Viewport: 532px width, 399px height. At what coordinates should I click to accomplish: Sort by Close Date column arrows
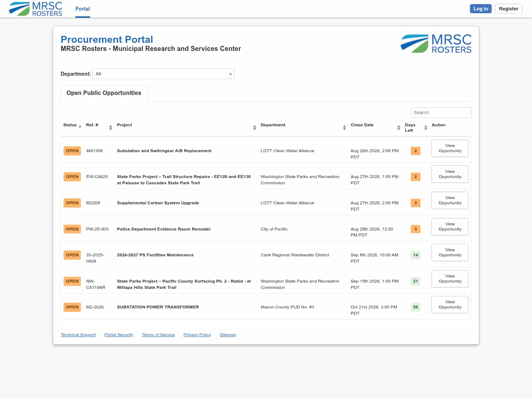[399, 127]
